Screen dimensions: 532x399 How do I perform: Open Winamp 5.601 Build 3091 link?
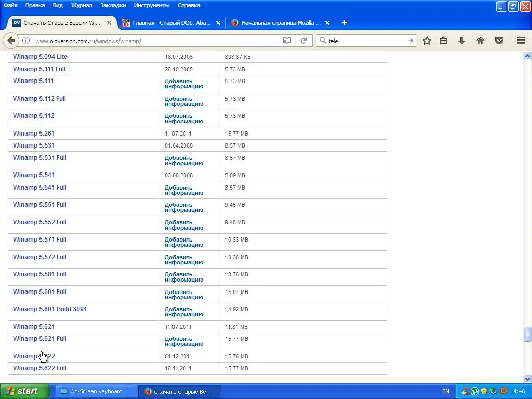click(x=50, y=309)
